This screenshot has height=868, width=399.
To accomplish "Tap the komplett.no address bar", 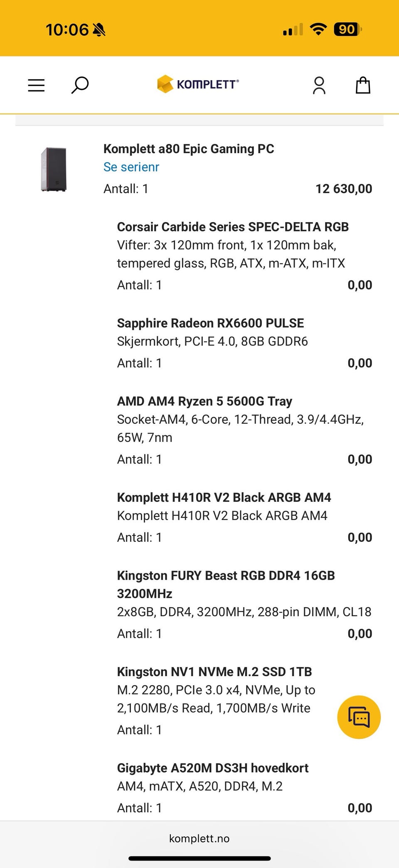I will pyautogui.click(x=199, y=838).
